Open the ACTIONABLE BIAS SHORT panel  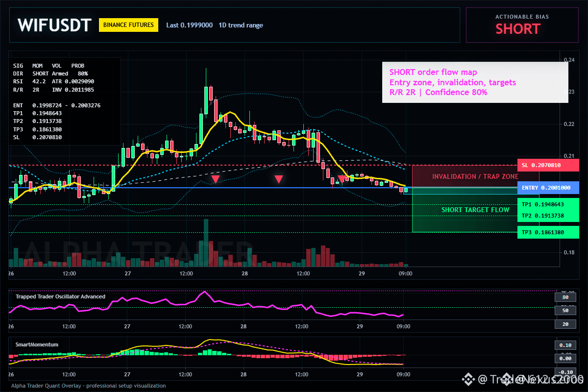[522, 25]
